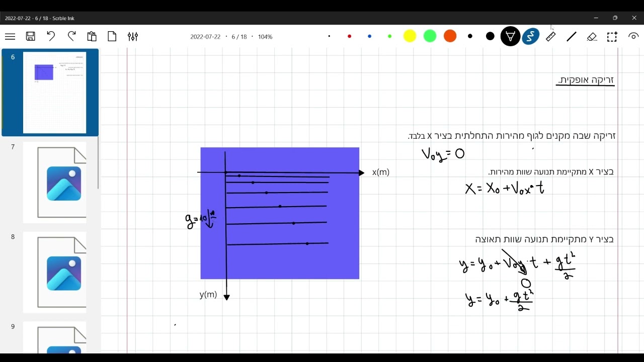The height and width of the screenshot is (362, 644).
Task: Select the straight line tool
Action: [x=572, y=37]
